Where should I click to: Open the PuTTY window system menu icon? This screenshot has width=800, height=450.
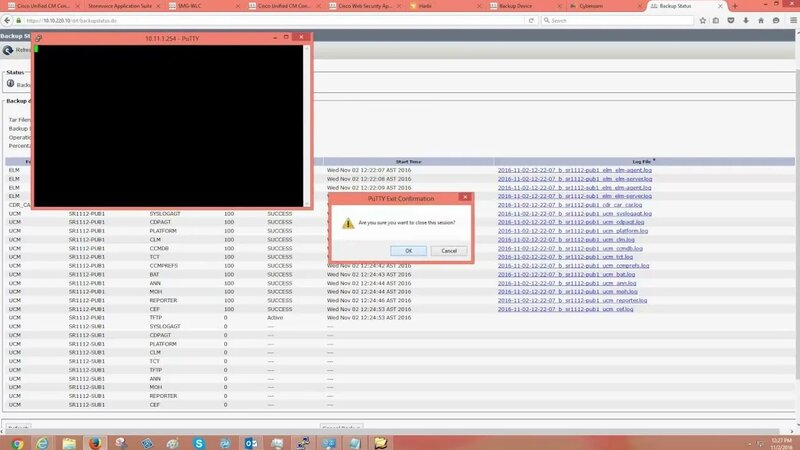click(x=39, y=38)
